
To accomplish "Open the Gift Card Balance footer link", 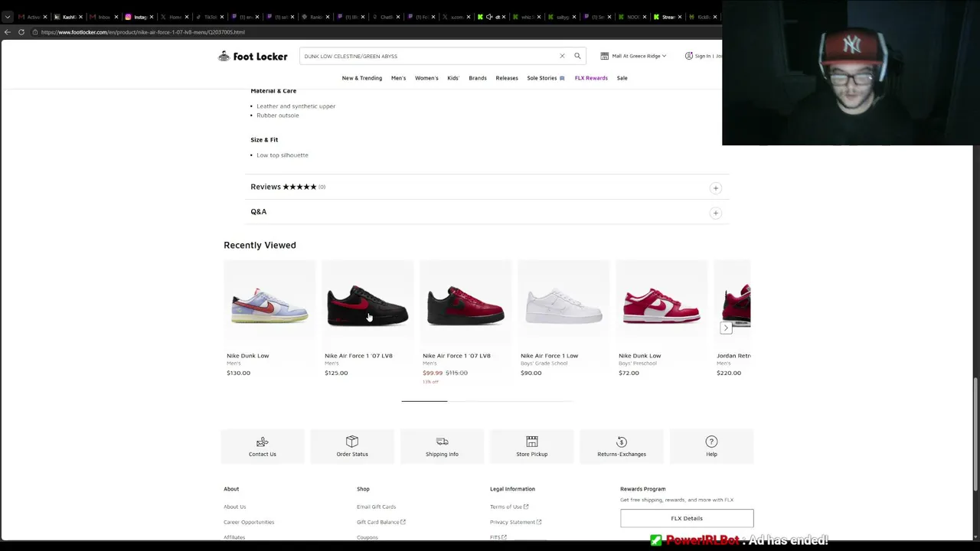I will [x=377, y=522].
